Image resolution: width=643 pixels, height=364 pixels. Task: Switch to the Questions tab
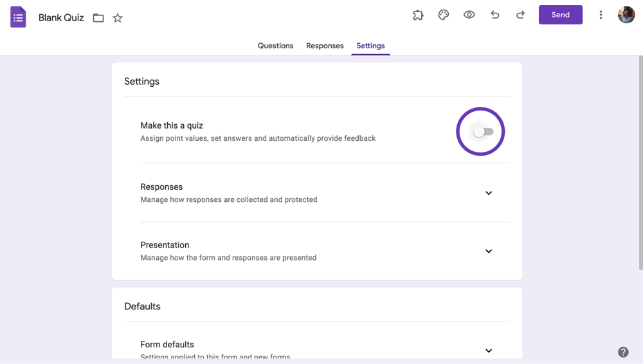(x=275, y=46)
